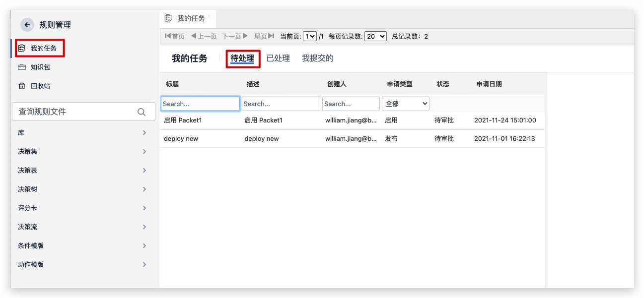Go to first page 首页
This screenshot has height=298, width=644.
click(x=175, y=36)
